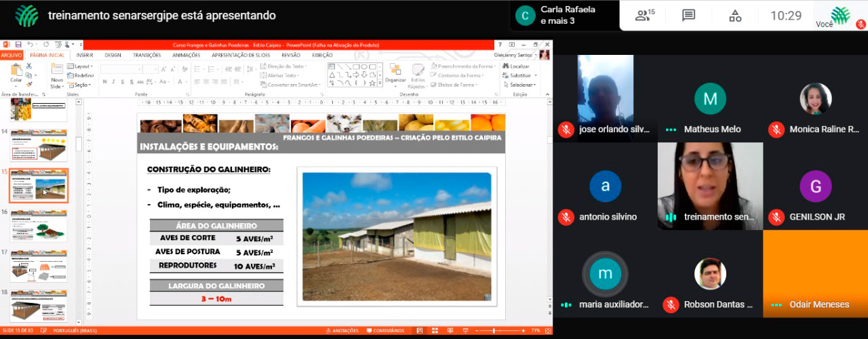The image size is (868, 339).
Task: Click the zoom slider in status bar
Action: point(494,331)
